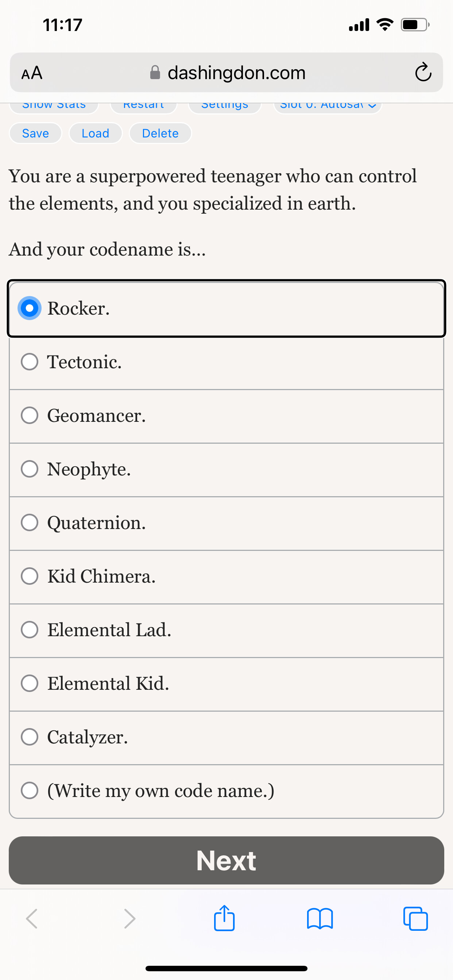453x980 pixels.
Task: Tap the forward navigation arrow
Action: click(x=129, y=919)
